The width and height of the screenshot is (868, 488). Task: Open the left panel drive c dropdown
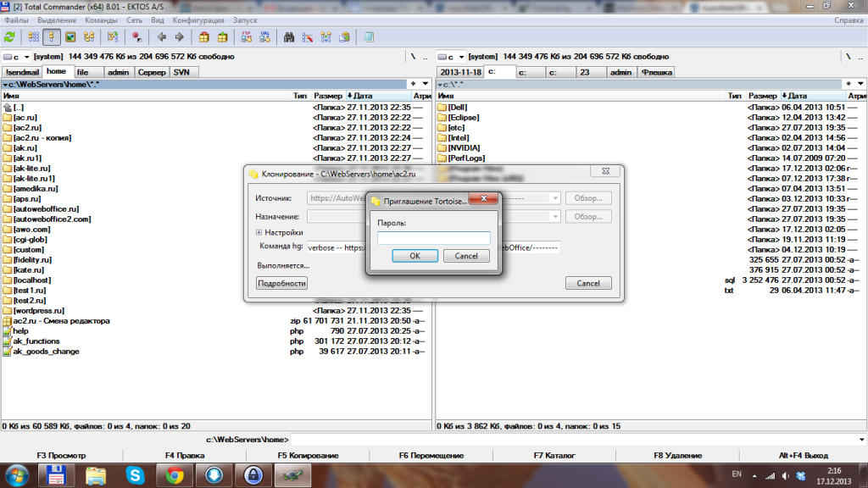tap(26, 57)
